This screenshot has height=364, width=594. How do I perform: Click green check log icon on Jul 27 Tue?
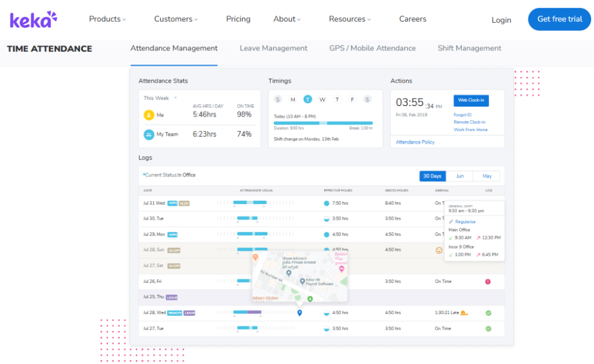click(488, 329)
